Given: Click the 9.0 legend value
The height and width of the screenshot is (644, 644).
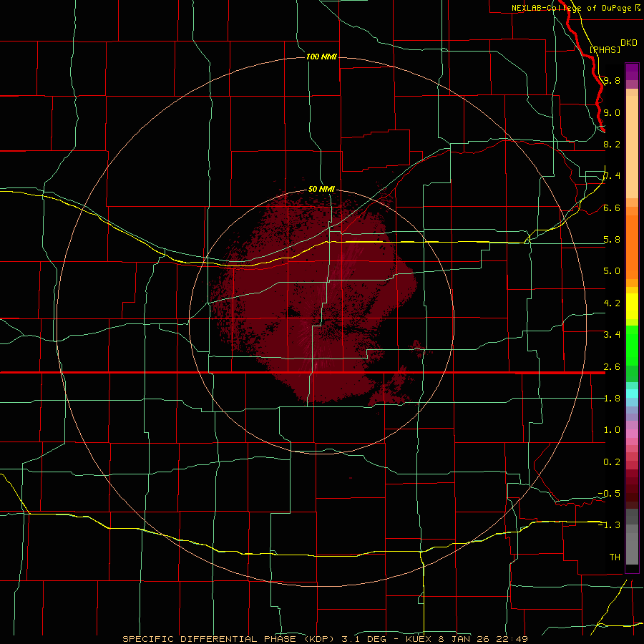Looking at the screenshot, I should click(x=612, y=112).
